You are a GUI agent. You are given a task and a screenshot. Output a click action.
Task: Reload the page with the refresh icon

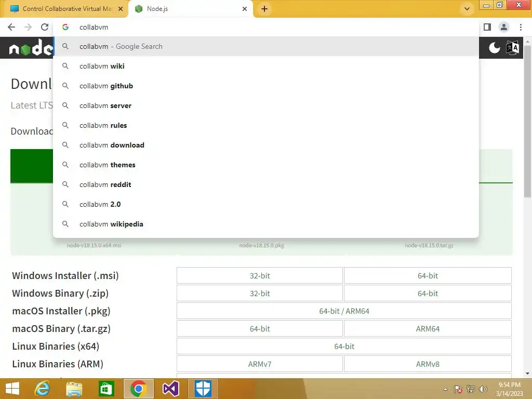tap(45, 27)
